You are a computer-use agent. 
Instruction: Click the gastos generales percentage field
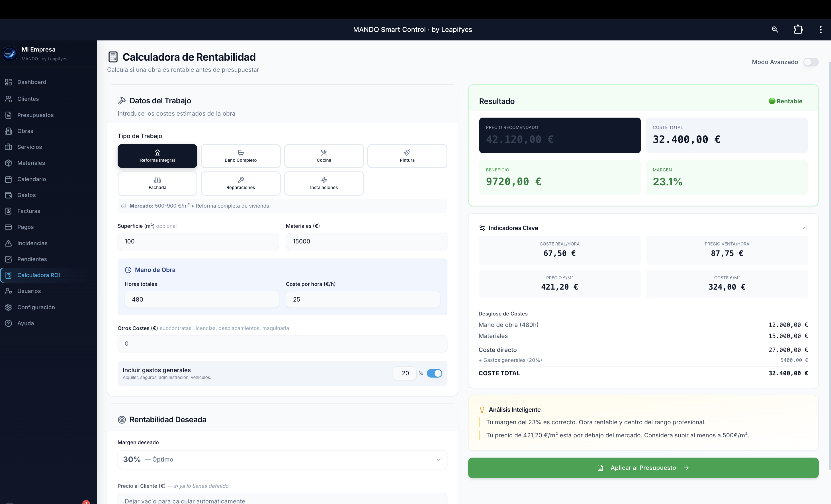click(x=405, y=373)
